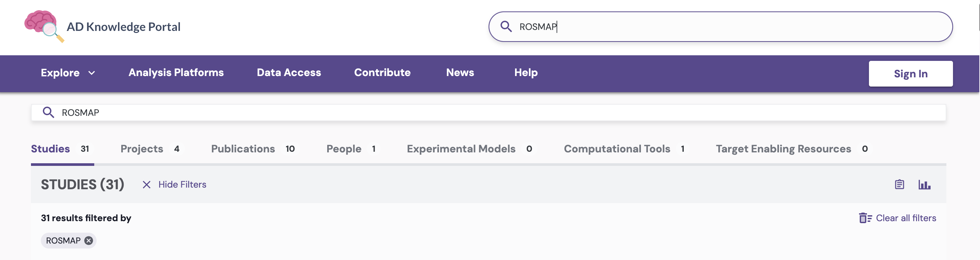This screenshot has height=260, width=980.
Task: Open the Computational Tools tab
Action: point(625,149)
